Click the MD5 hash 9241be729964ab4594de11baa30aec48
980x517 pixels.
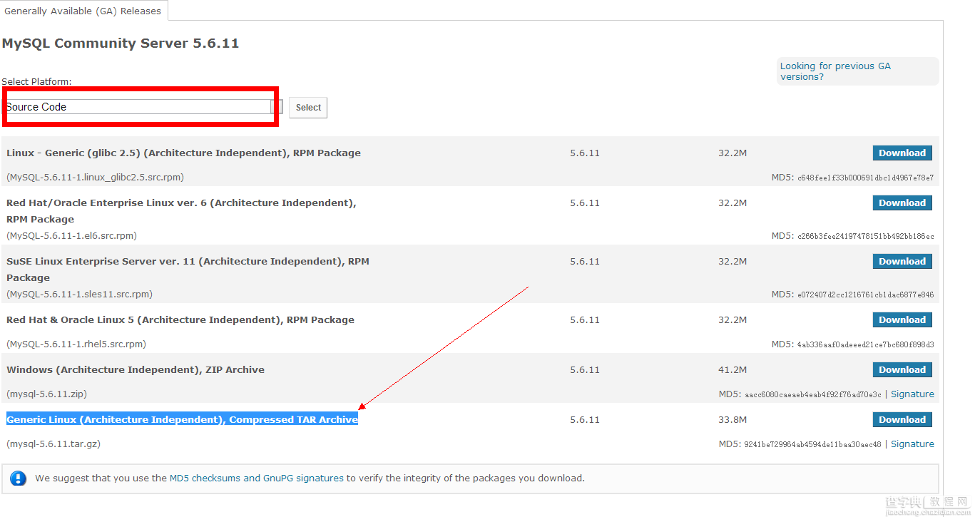pos(813,444)
